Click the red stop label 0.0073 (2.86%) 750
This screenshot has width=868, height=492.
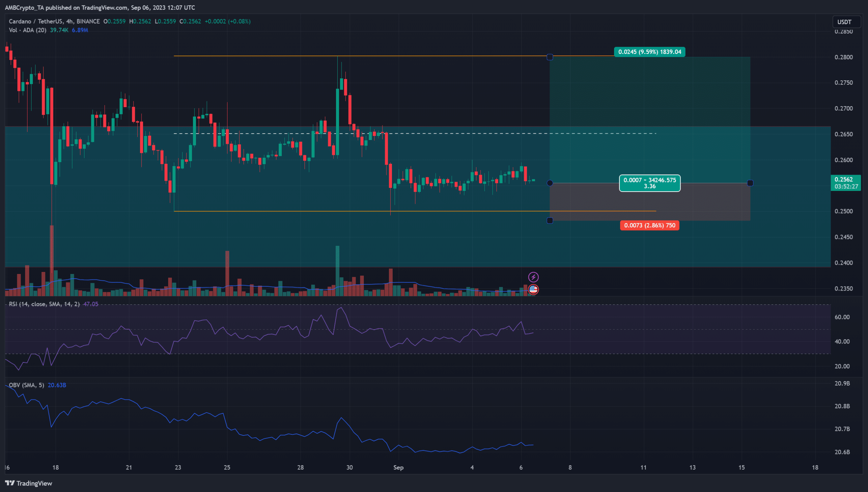click(x=650, y=225)
